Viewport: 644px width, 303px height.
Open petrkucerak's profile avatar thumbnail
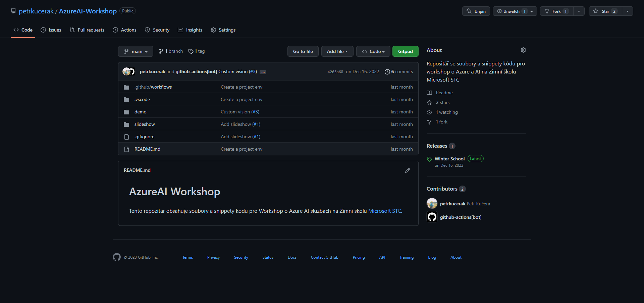tap(432, 203)
